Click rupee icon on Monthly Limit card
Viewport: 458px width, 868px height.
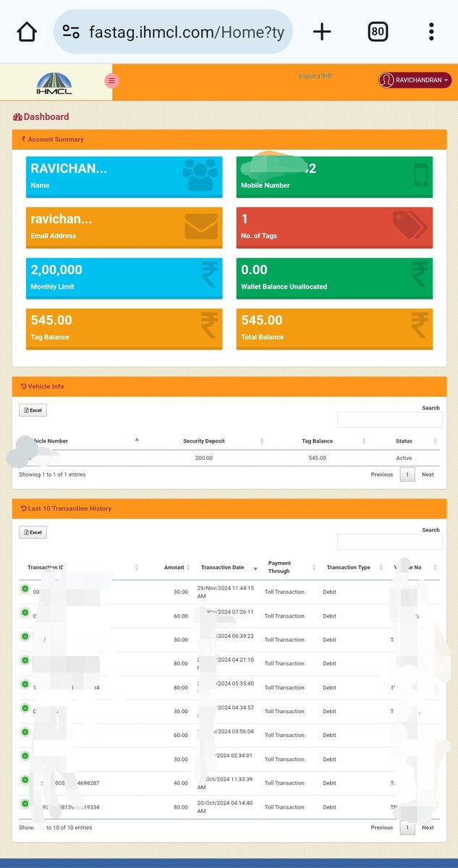click(209, 275)
